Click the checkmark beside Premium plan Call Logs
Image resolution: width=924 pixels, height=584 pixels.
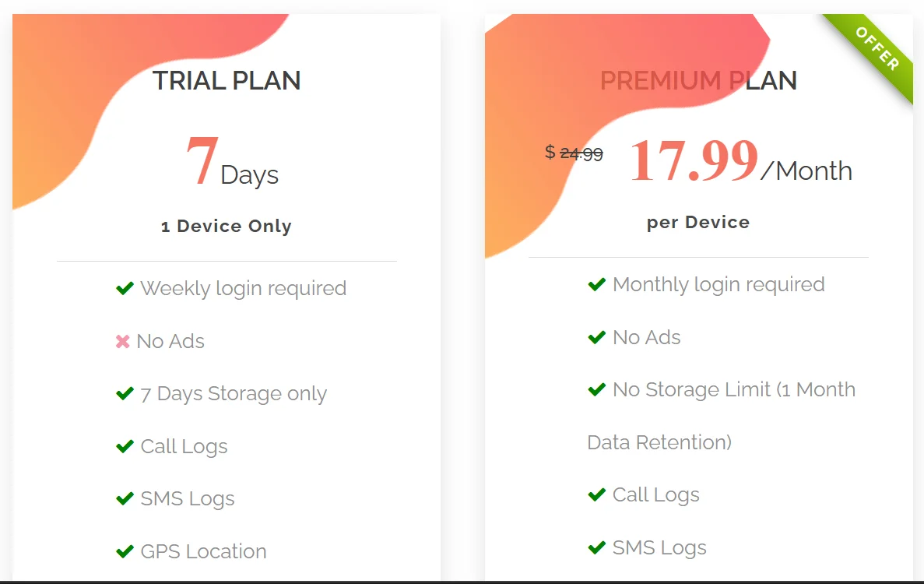(597, 495)
